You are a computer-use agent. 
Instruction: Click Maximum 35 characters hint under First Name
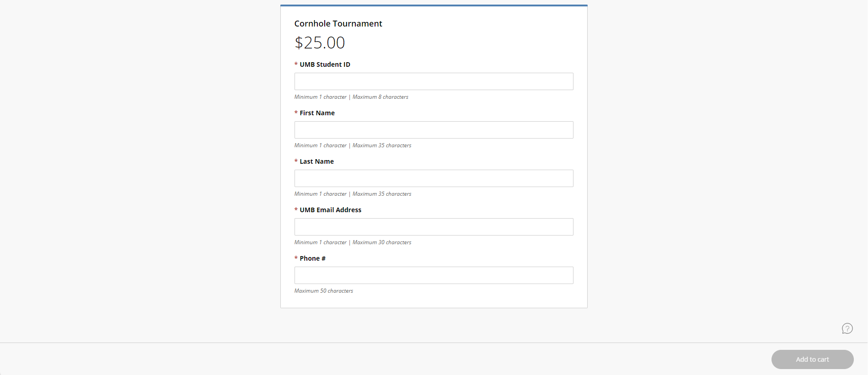point(382,145)
